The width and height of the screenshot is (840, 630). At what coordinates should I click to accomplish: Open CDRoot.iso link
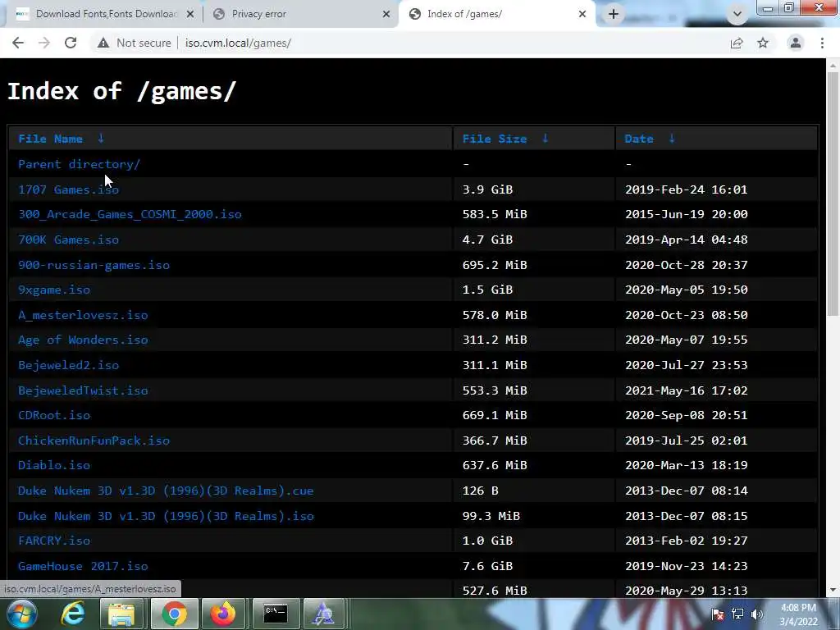pyautogui.click(x=54, y=415)
